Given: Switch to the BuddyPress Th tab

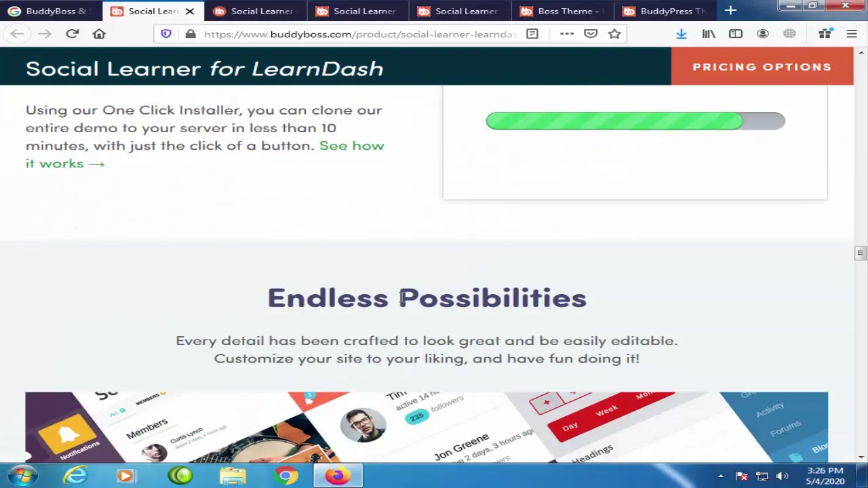Looking at the screenshot, I should coord(665,11).
